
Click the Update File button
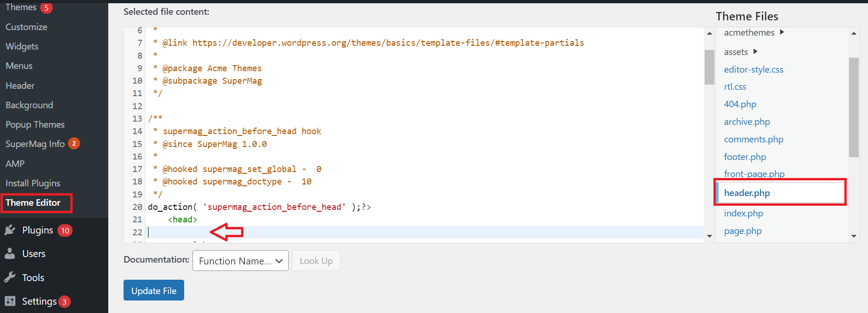coord(154,290)
